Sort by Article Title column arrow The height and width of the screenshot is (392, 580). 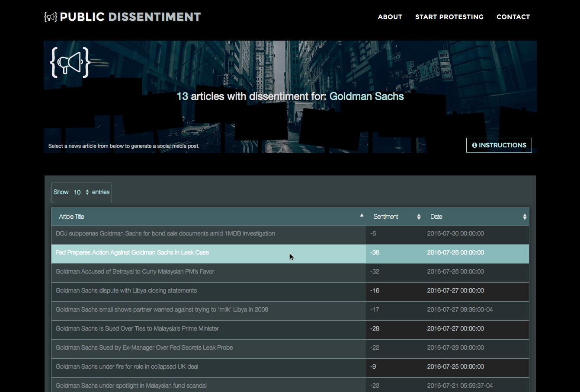click(362, 215)
